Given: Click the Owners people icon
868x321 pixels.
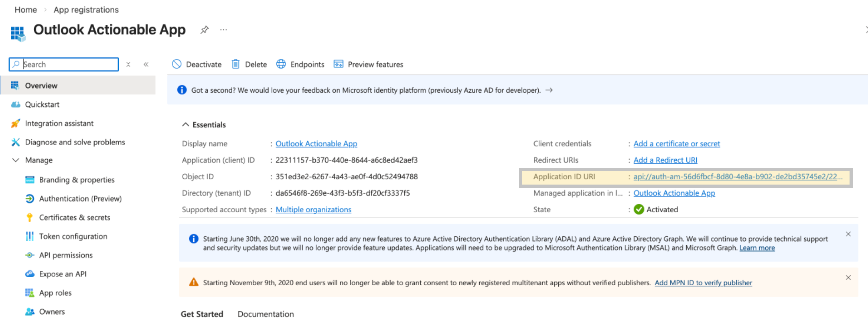Looking at the screenshot, I should 30,312.
